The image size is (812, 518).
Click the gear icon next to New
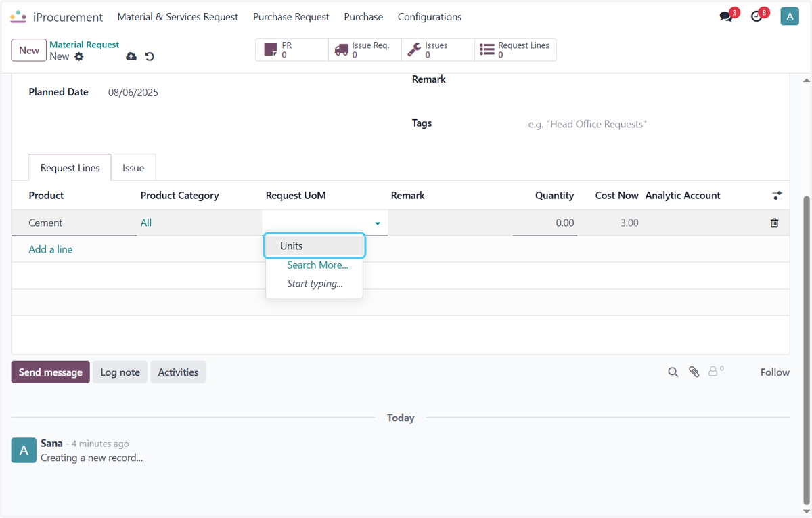pos(79,56)
